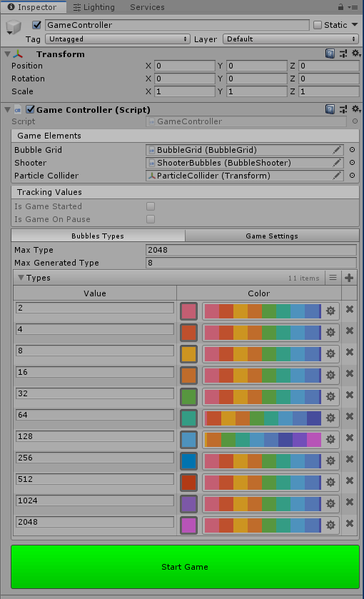The width and height of the screenshot is (364, 599).
Task: Click the value field containing 512
Action: tap(95, 479)
